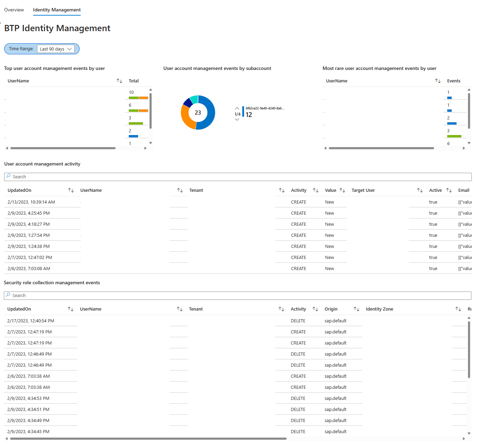Sort security role collection events by Activity
The height and width of the screenshot is (448, 477).
[315, 309]
